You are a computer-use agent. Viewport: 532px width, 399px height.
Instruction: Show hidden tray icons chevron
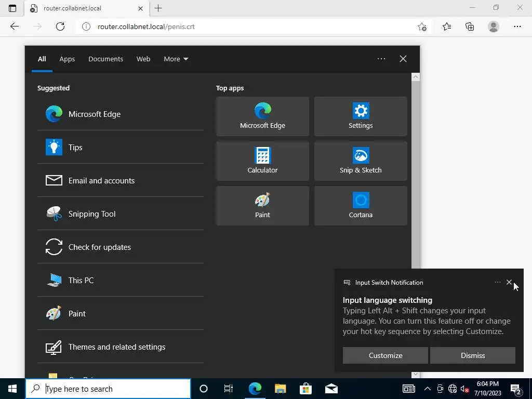pyautogui.click(x=428, y=389)
